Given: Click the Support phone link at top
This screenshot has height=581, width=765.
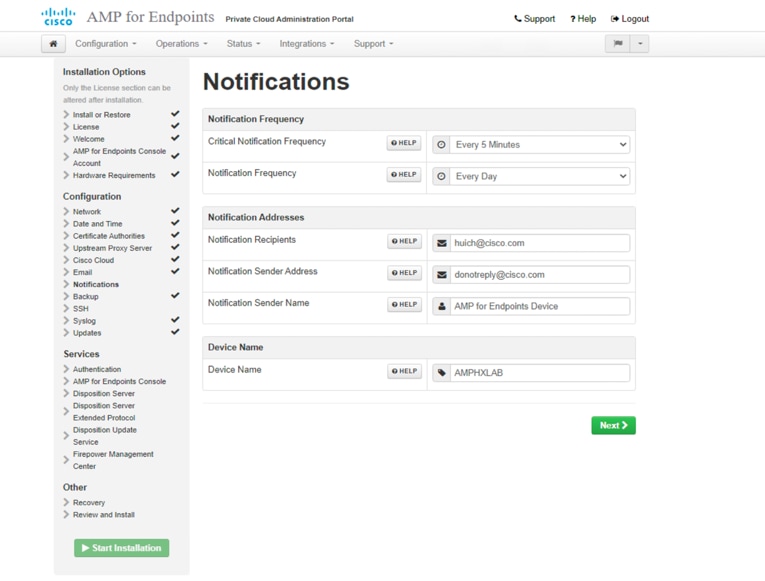Looking at the screenshot, I should pos(534,19).
